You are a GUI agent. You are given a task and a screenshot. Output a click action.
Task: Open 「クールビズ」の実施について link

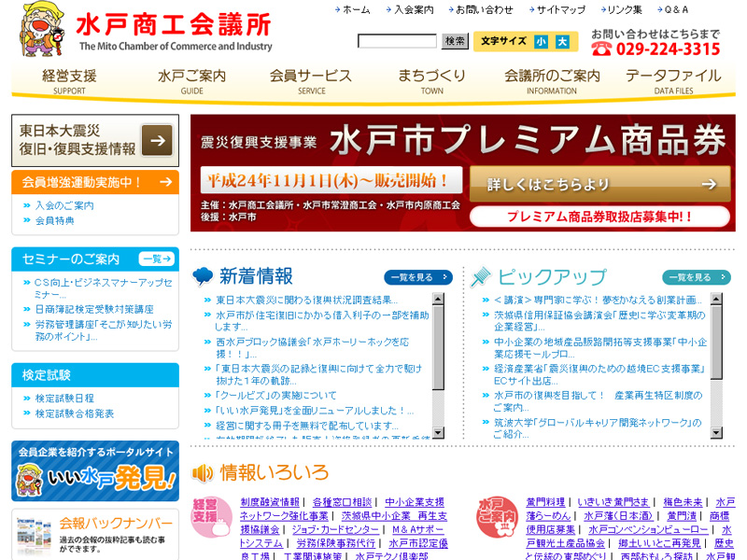pyautogui.click(x=276, y=395)
